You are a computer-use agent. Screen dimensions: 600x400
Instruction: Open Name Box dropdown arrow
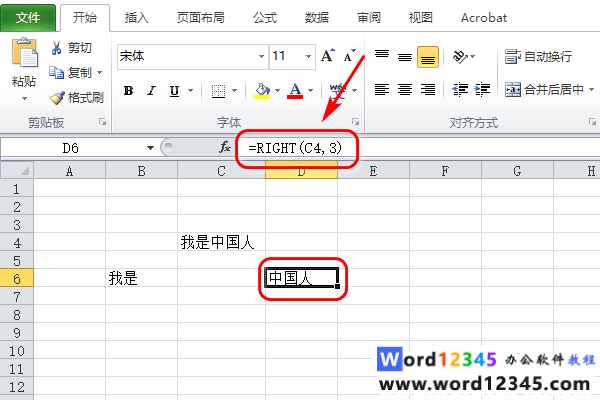pos(150,148)
